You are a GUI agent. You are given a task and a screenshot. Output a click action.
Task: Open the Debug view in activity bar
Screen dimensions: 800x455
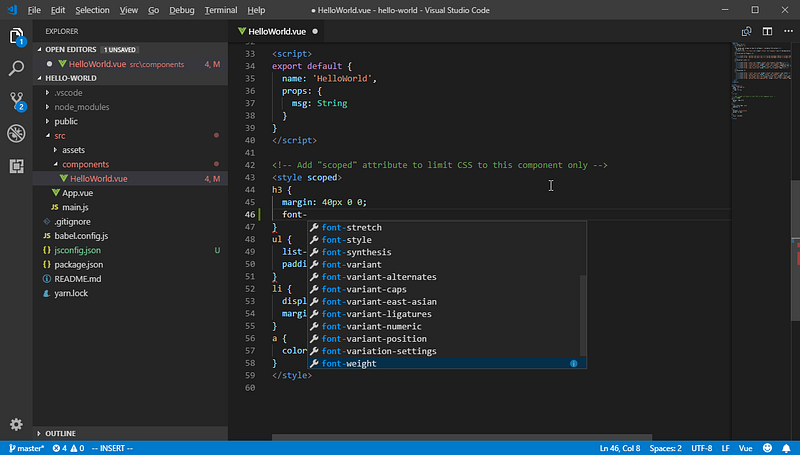(x=17, y=133)
